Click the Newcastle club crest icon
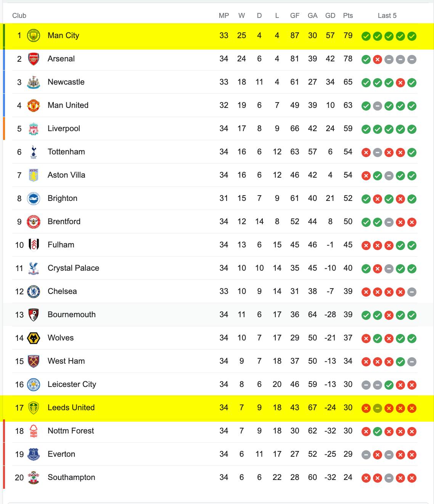This screenshot has height=504, width=434. [x=34, y=82]
